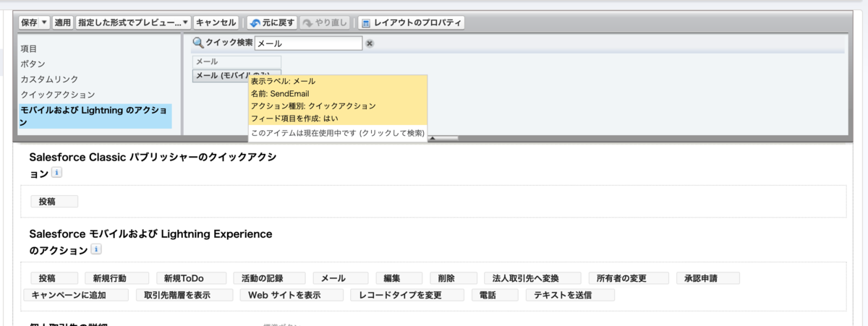Open 指定した形式でプレビュー dropdown

click(133, 23)
